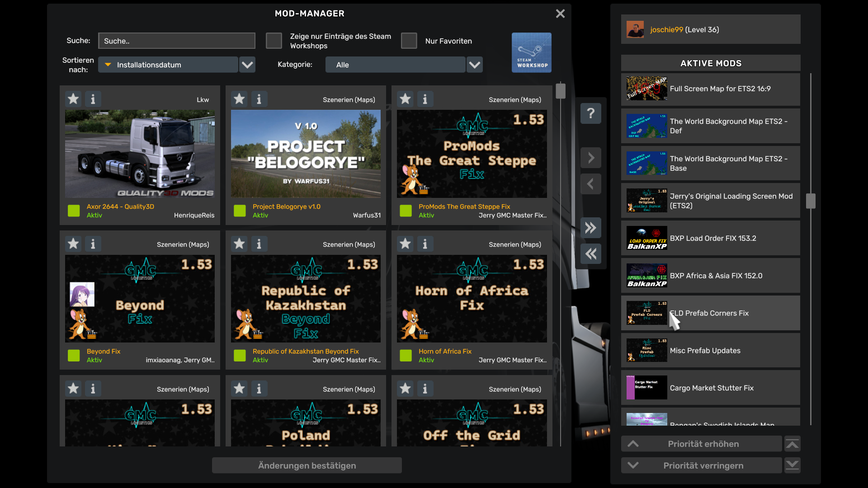The image size is (868, 488).
Task: Select the Project Belogorye thumbnail
Action: tap(306, 154)
